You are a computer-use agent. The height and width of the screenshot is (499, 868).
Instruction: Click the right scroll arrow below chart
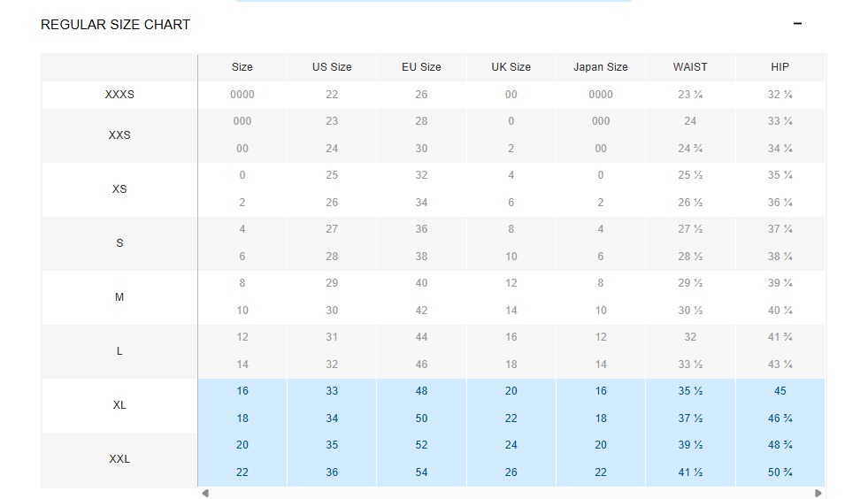(x=818, y=493)
